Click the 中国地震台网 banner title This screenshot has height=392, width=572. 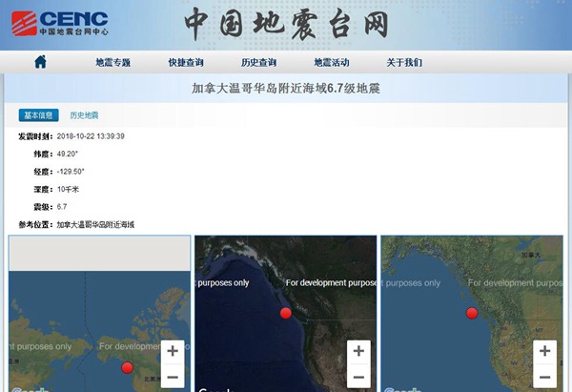(x=286, y=23)
